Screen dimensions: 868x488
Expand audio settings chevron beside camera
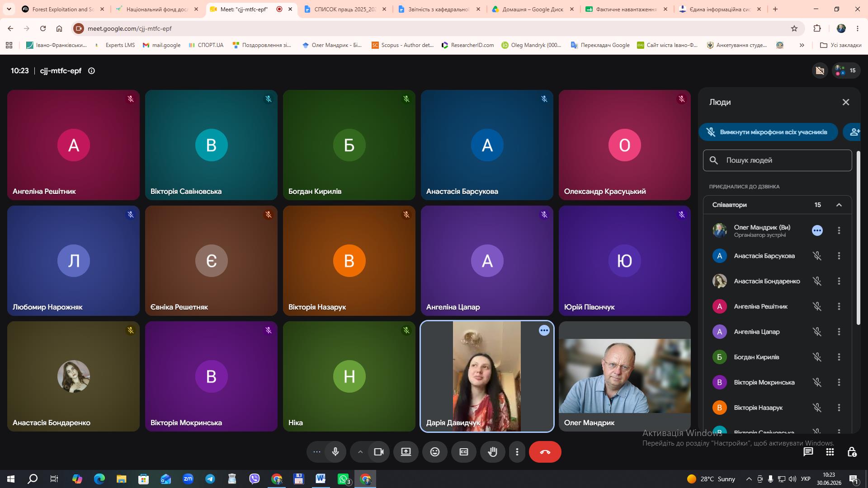point(360,452)
